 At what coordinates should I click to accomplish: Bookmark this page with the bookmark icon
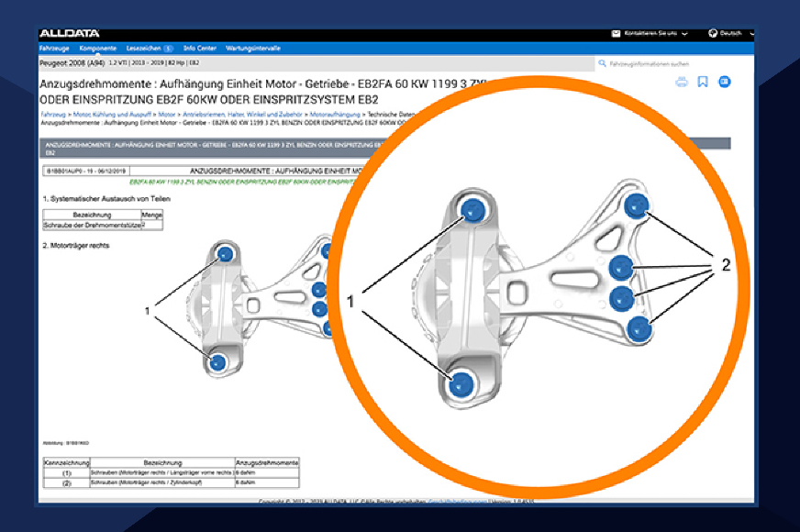point(703,83)
